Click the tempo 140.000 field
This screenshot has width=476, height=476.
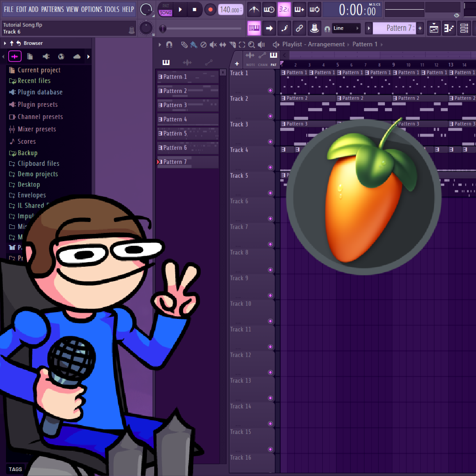[230, 10]
